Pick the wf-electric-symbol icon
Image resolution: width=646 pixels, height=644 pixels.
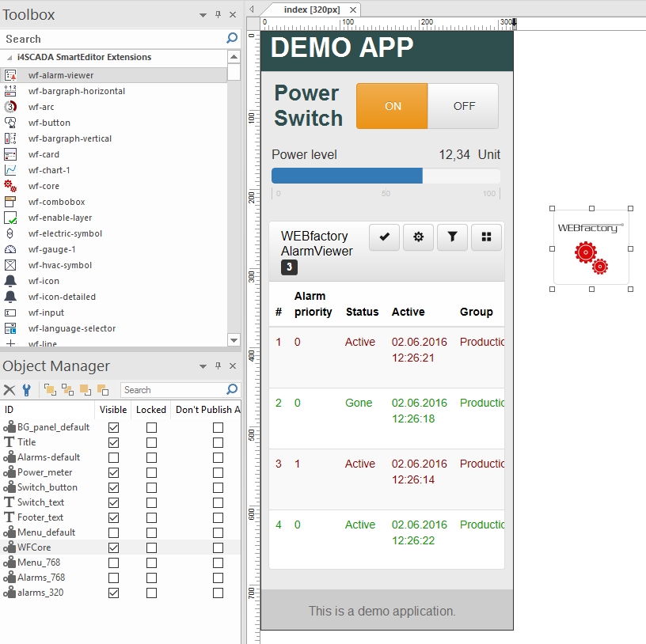tap(10, 233)
